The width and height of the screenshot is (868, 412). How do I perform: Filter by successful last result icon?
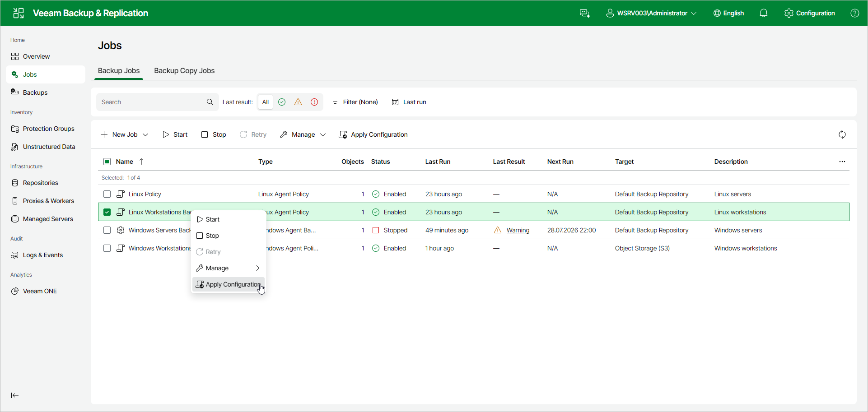point(282,102)
